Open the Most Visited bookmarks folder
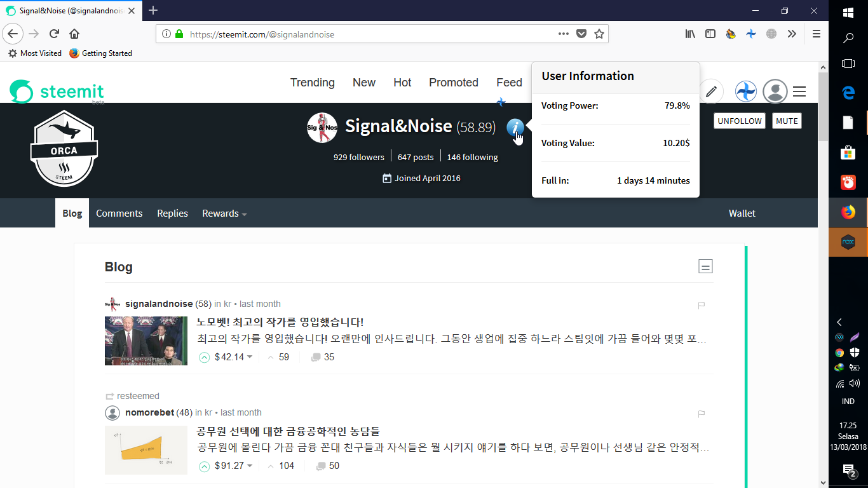This screenshot has width=868, height=488. coord(35,53)
